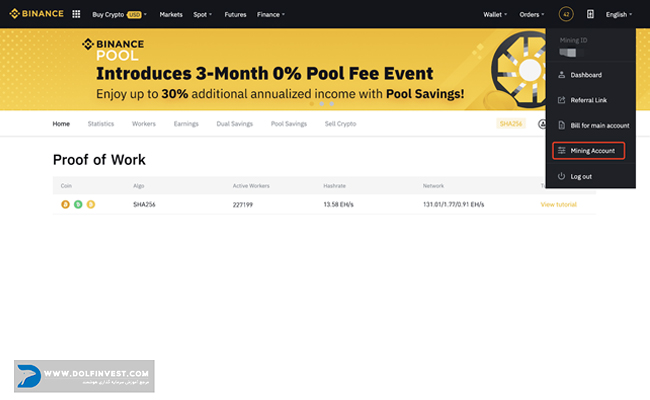Expand the Spot dropdown menu

(x=203, y=15)
